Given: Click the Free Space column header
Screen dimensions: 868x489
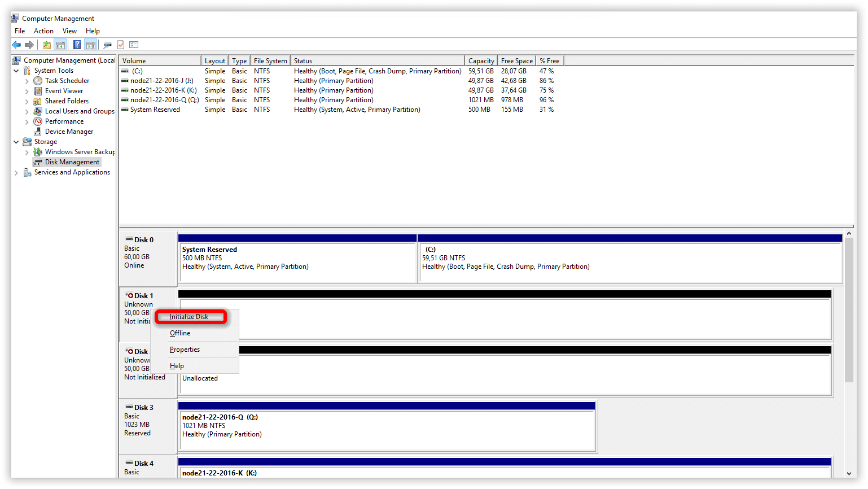Looking at the screenshot, I should (516, 61).
